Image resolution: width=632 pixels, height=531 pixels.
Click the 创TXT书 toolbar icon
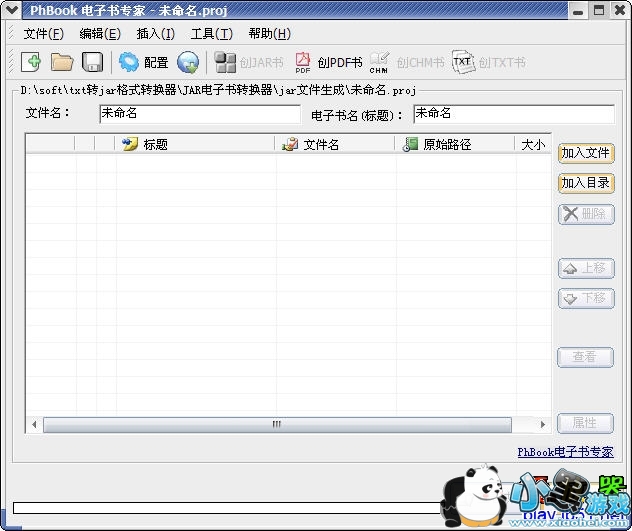488,62
